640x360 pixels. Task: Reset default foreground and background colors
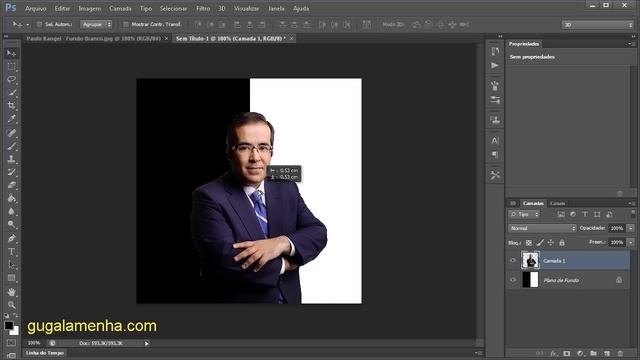7,316
